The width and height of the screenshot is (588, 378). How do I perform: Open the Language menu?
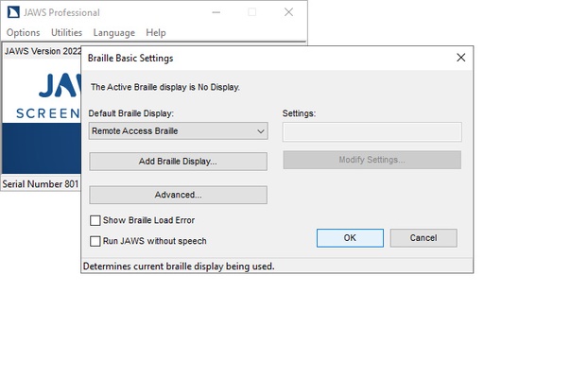coord(113,32)
